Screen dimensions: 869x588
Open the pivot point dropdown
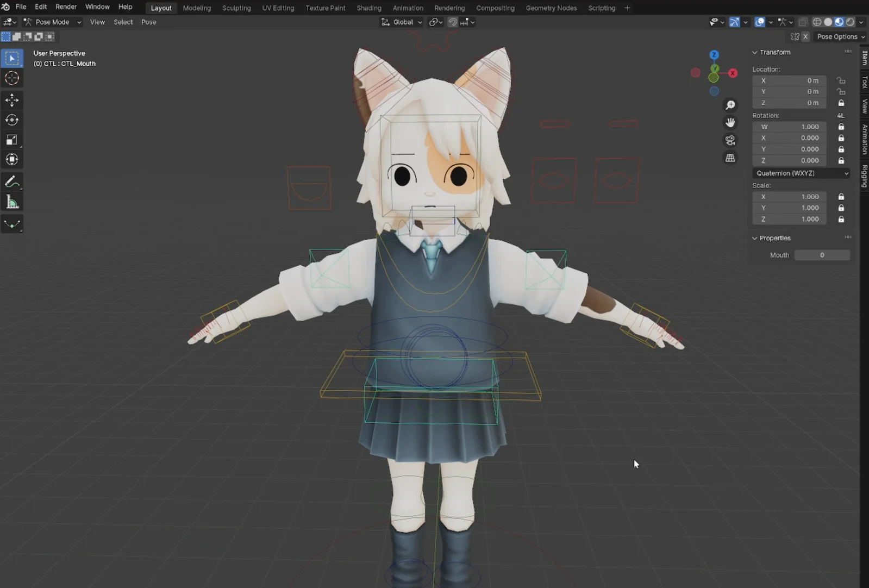click(435, 22)
